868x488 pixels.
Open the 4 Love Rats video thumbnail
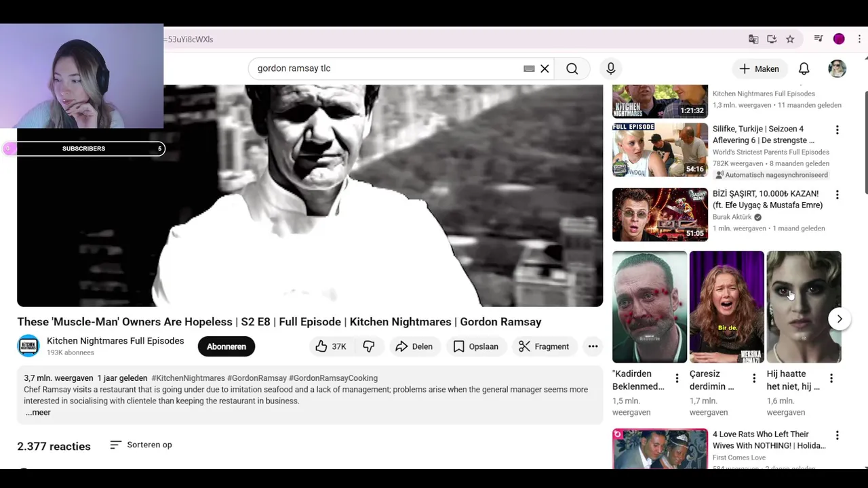[660, 449]
